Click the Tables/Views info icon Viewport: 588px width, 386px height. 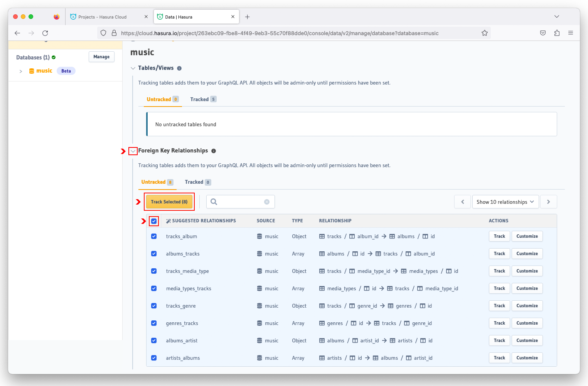(x=179, y=68)
